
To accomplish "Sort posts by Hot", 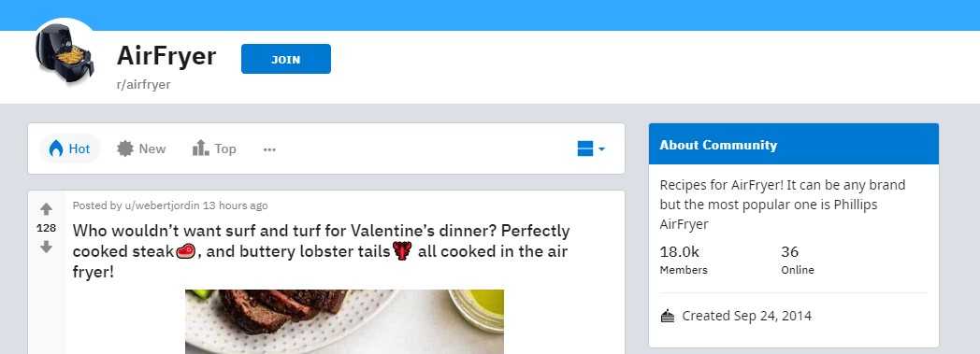I will click(70, 149).
